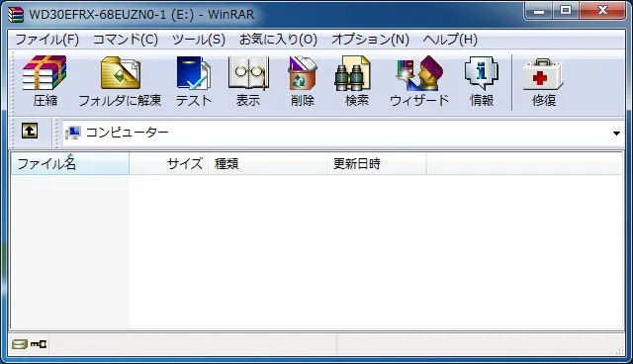The width and height of the screenshot is (633, 364).
Task: Expand the address bar dropdown arrow
Action: [x=616, y=133]
